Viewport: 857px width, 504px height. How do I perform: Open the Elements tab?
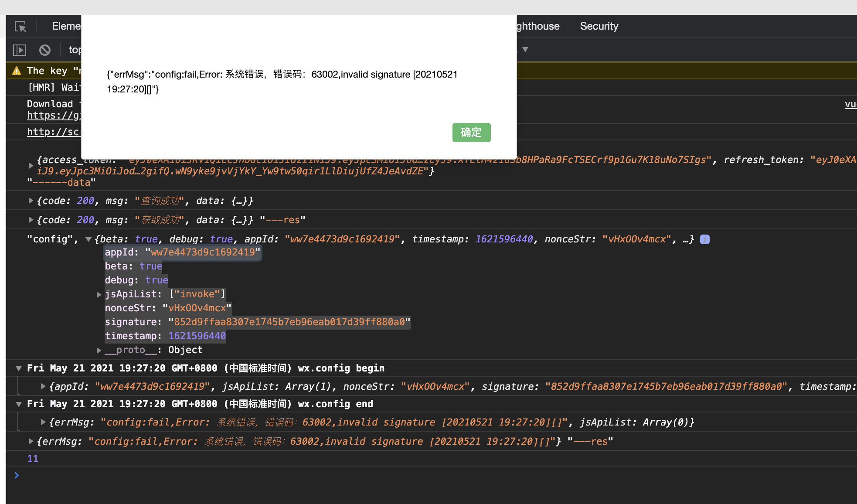pyautogui.click(x=66, y=26)
